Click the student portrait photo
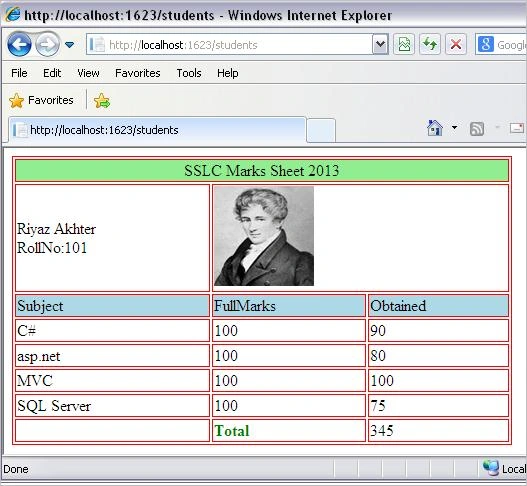This screenshot has height=486, width=527. click(x=264, y=236)
